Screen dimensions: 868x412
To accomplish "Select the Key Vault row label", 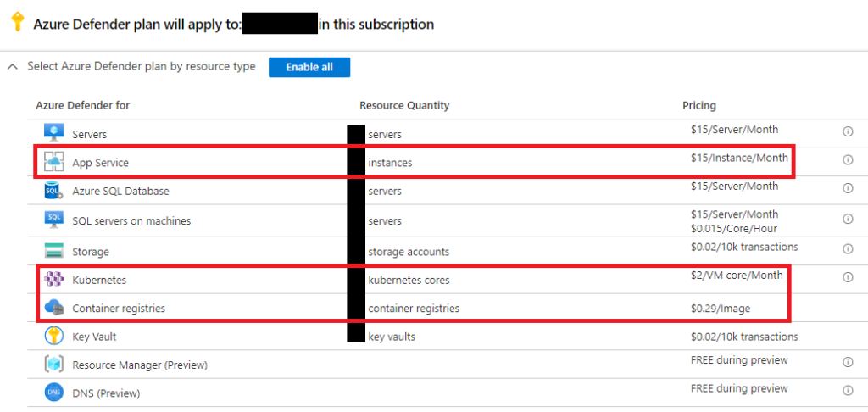I will 94,337.
